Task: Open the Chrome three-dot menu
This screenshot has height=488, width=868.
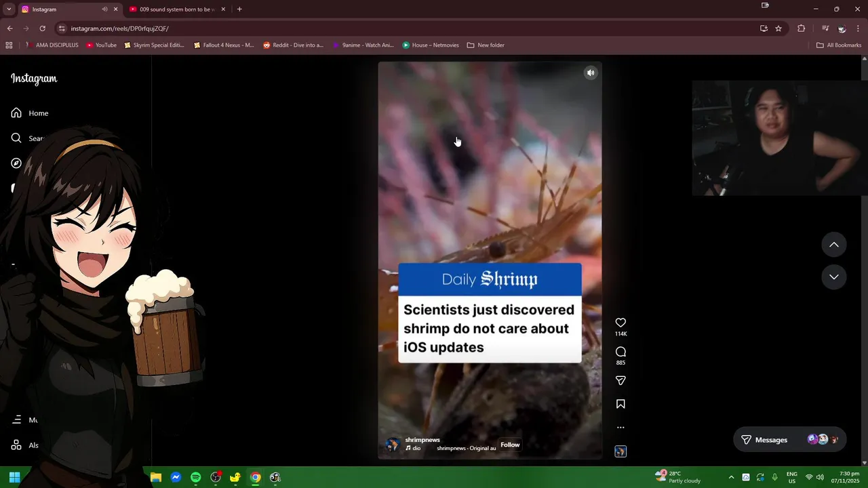Action: click(x=859, y=28)
